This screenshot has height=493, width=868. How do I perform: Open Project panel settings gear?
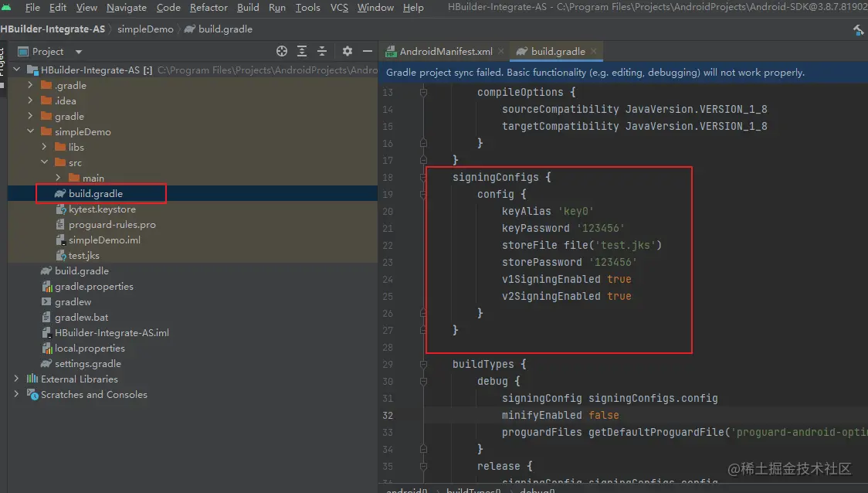coord(347,51)
